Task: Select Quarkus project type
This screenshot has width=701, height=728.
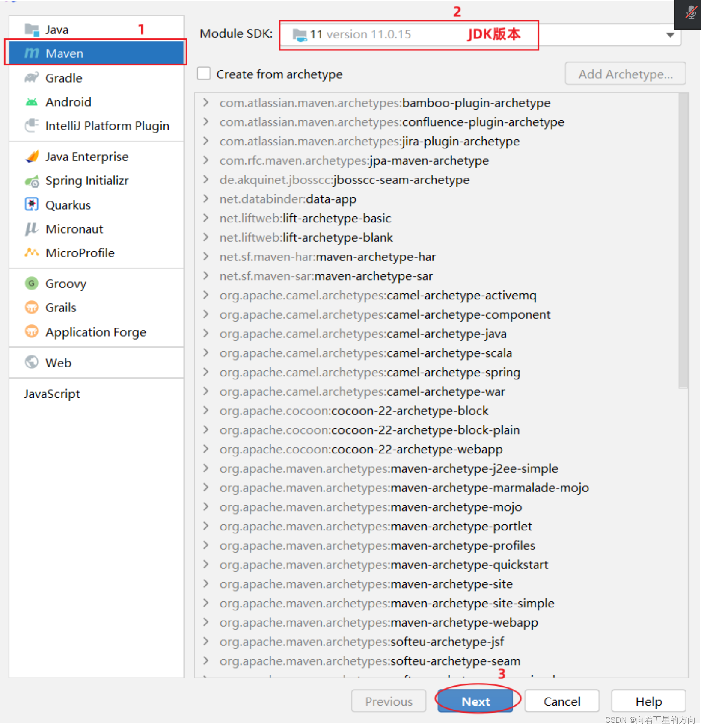Action: 97,205
